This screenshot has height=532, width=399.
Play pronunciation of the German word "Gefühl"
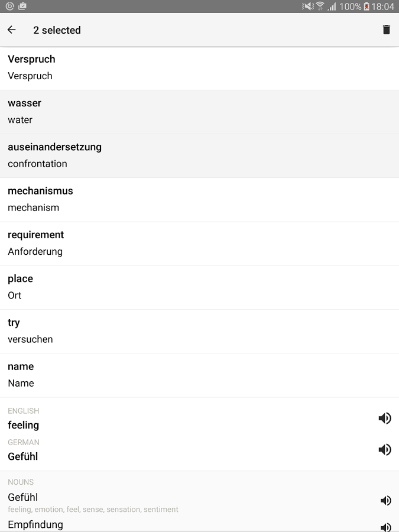(x=385, y=449)
